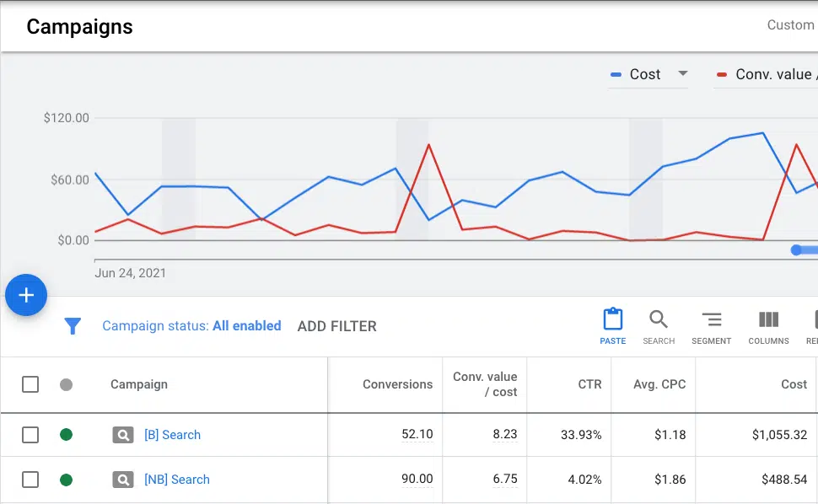818x504 pixels.
Task: Open the filter funnel icon
Action: pyautogui.click(x=73, y=326)
